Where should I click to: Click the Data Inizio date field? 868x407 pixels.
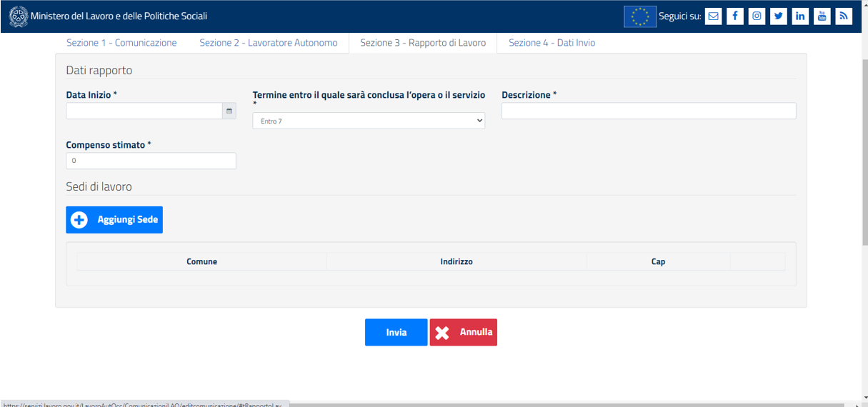(x=144, y=111)
